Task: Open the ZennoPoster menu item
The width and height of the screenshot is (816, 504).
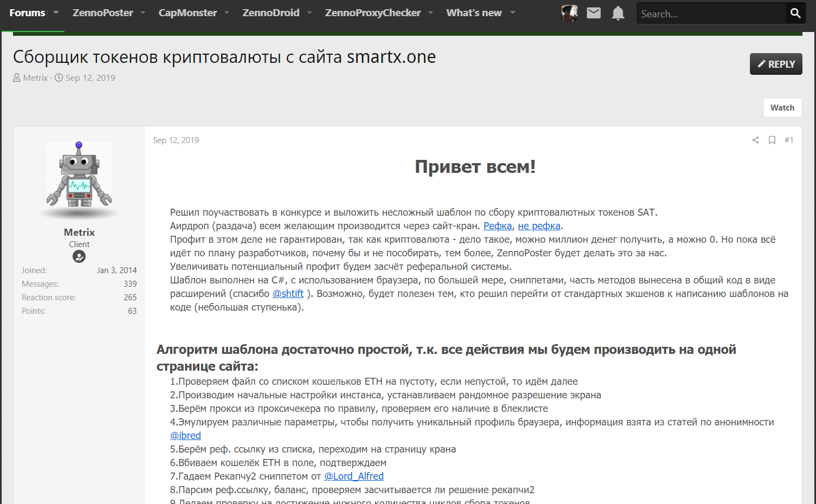Action: pos(103,12)
